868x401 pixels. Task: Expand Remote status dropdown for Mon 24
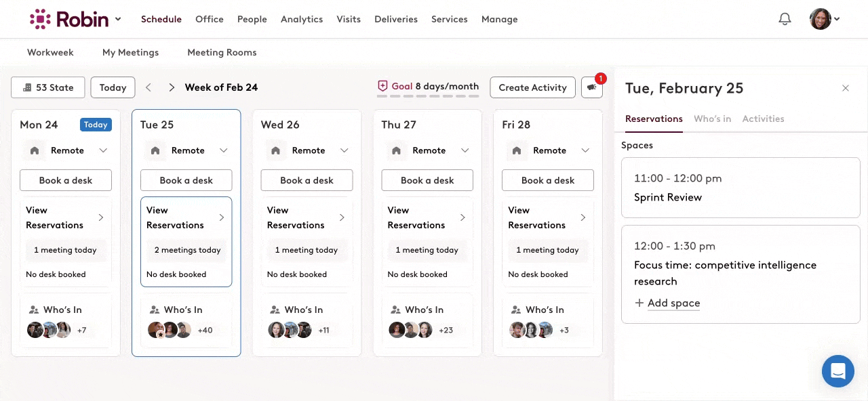click(103, 150)
